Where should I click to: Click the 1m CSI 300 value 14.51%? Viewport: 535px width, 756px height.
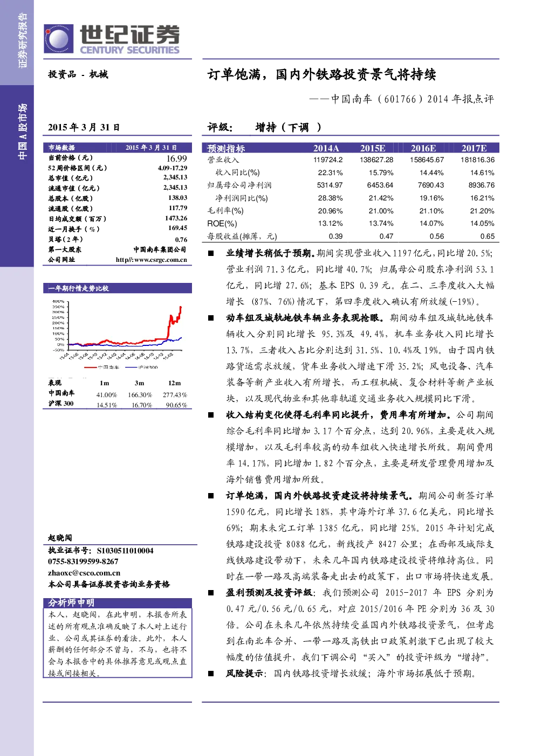(107, 405)
